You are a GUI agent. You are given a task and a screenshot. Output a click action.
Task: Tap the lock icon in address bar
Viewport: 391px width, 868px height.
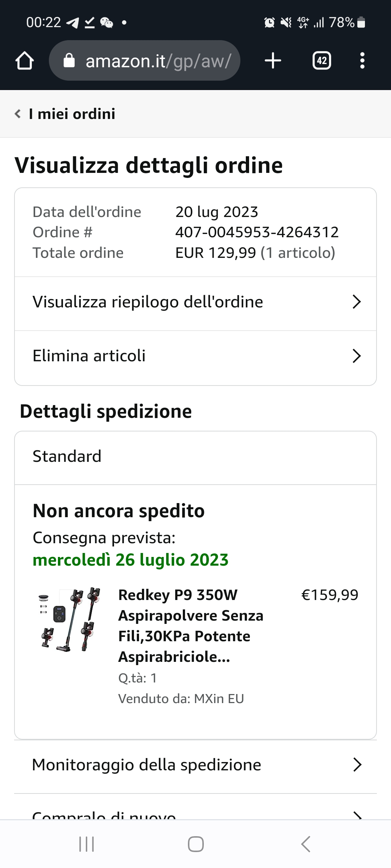(69, 61)
